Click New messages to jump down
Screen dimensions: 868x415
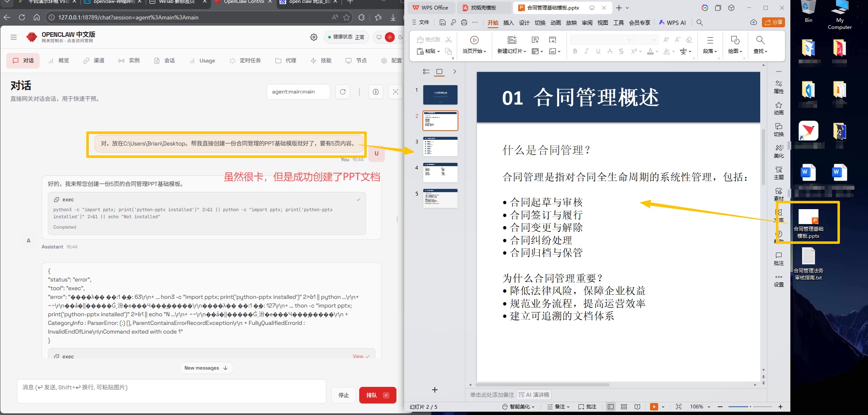pyautogui.click(x=206, y=367)
